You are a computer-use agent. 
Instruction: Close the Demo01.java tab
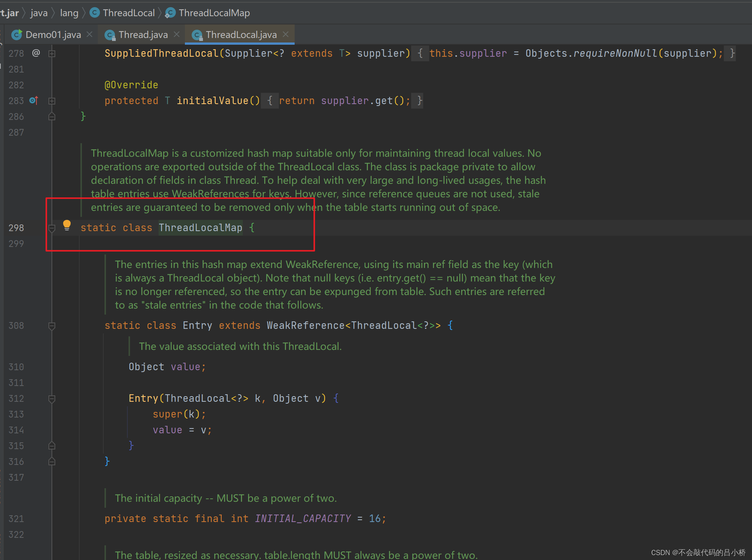(89, 34)
